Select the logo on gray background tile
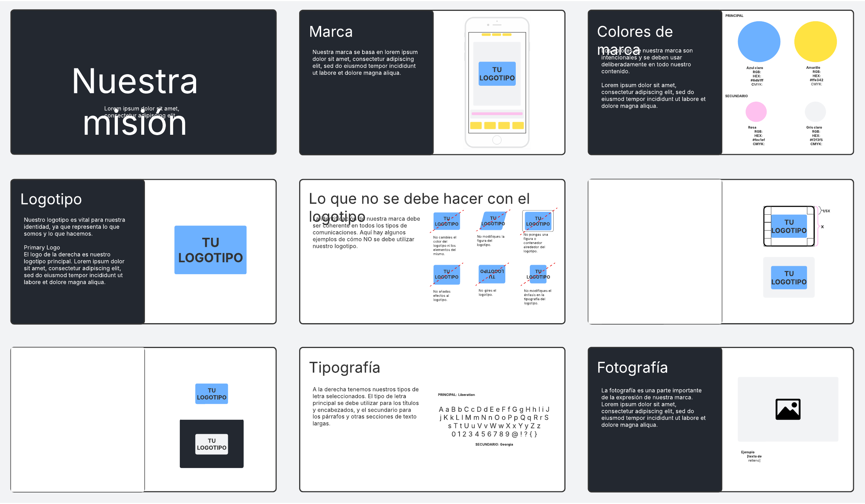Image resolution: width=865 pixels, height=504 pixels. coord(789,278)
